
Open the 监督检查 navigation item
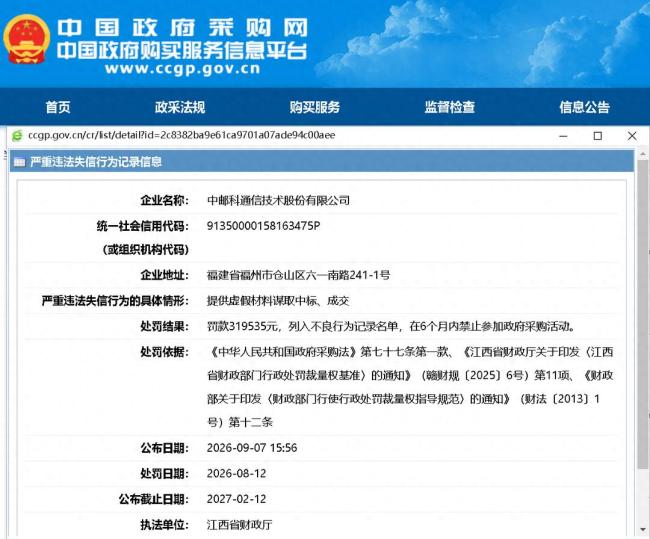(x=450, y=107)
